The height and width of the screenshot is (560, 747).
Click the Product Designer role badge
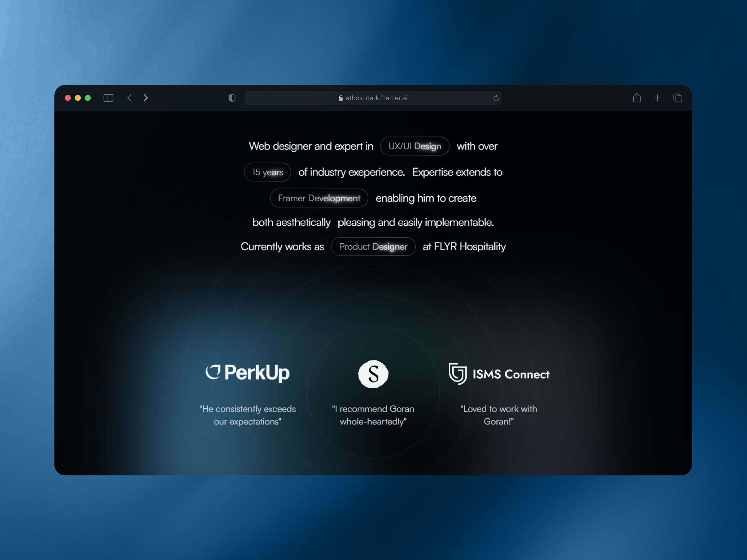pyautogui.click(x=373, y=246)
